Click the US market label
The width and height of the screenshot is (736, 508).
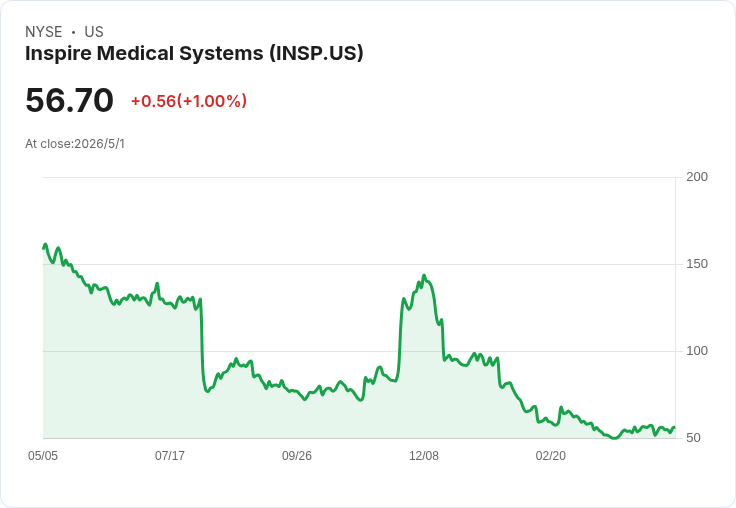point(94,32)
